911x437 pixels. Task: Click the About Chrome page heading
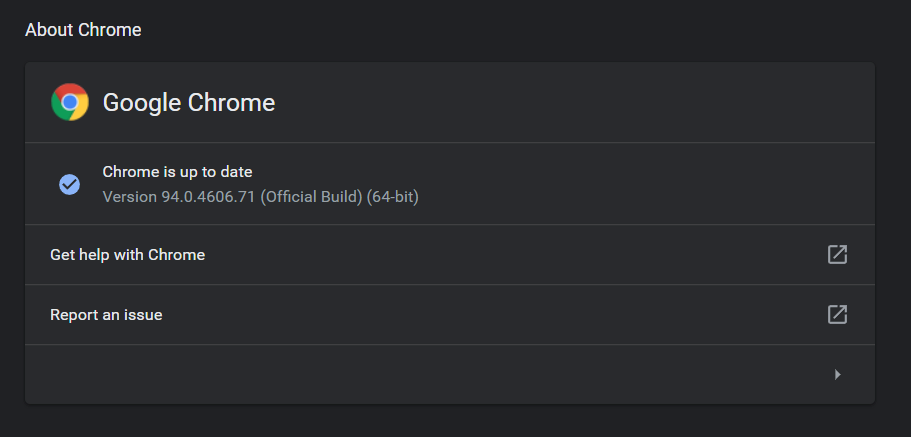click(83, 30)
